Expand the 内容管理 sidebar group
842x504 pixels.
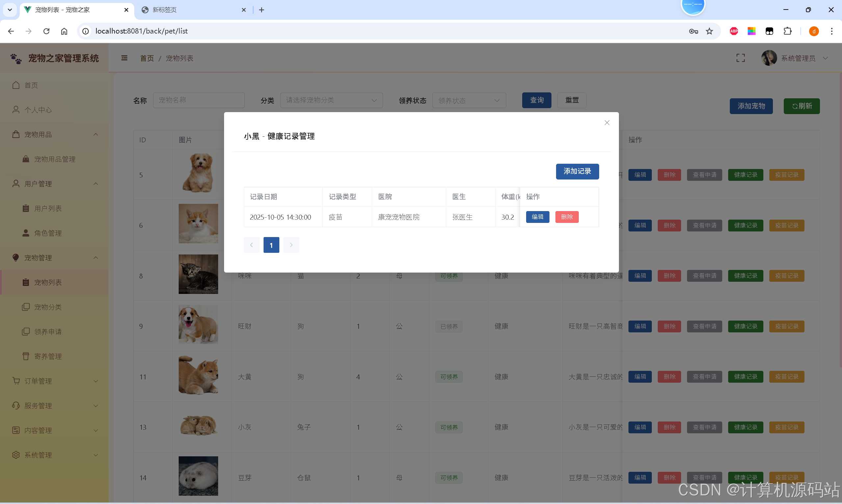(54, 430)
